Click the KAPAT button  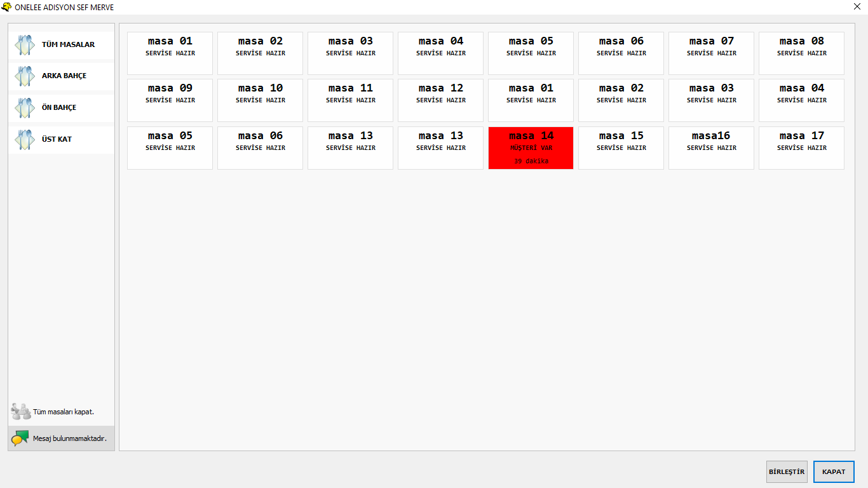click(x=834, y=472)
